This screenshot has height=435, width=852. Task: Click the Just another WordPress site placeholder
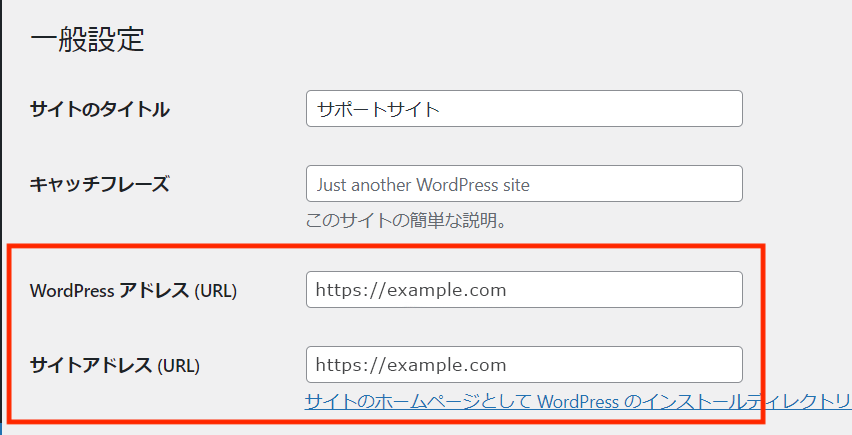pyautogui.click(x=423, y=185)
